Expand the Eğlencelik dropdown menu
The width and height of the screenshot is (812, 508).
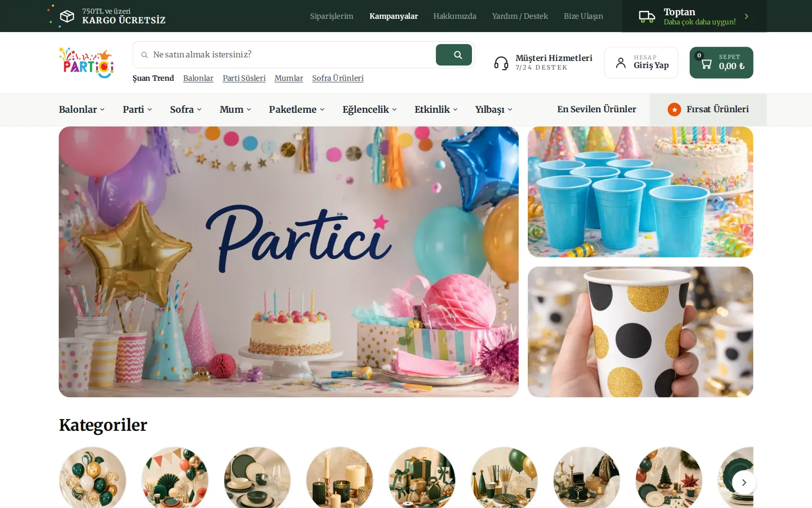point(369,109)
